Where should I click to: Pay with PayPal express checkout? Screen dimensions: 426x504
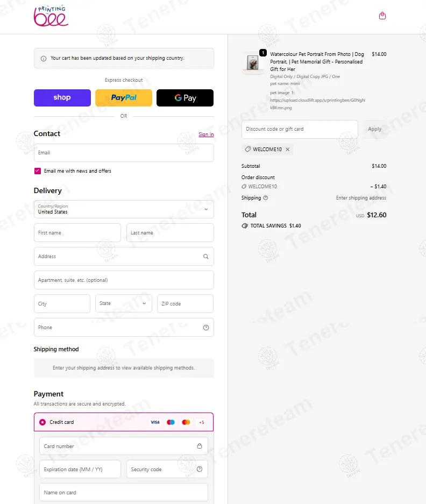[124, 98]
